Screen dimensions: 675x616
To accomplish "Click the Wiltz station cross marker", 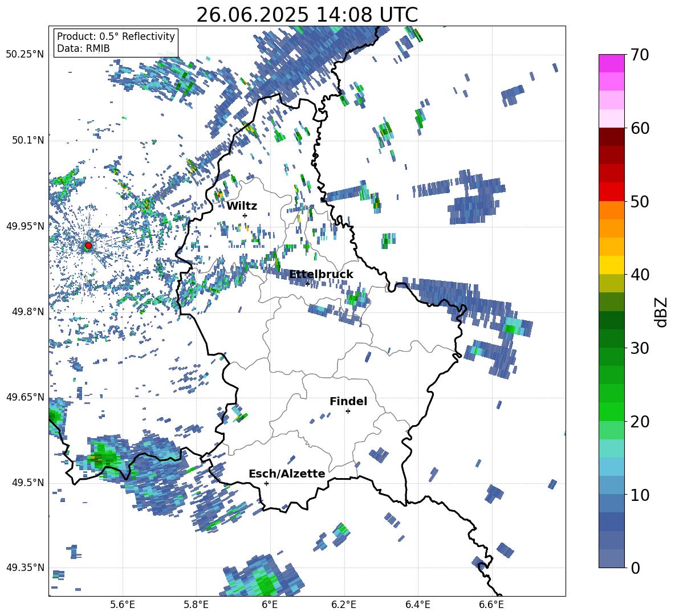I will (x=245, y=215).
